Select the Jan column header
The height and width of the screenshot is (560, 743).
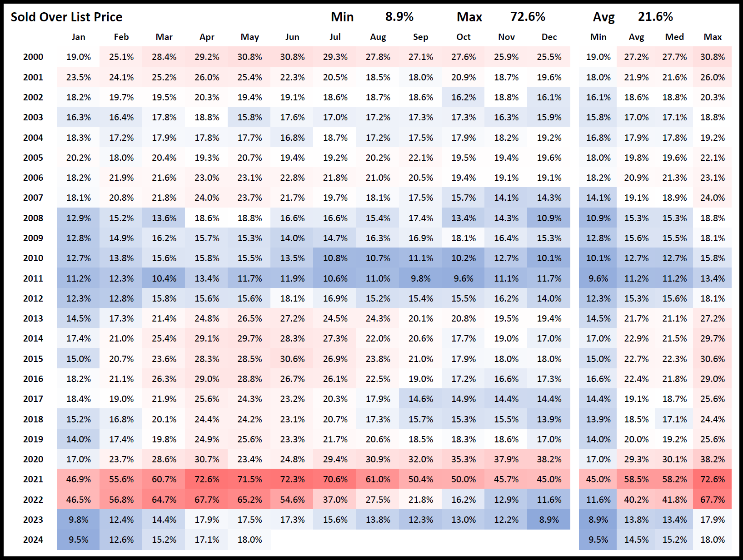[x=78, y=37]
